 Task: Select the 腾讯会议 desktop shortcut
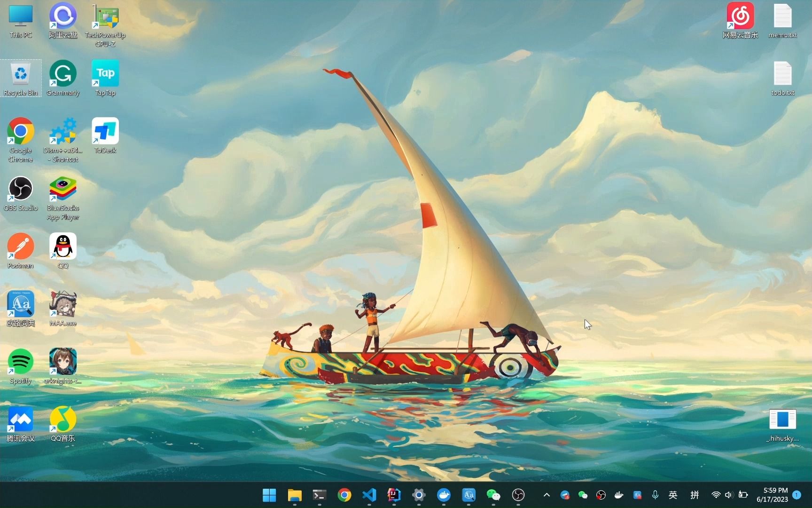point(21,424)
